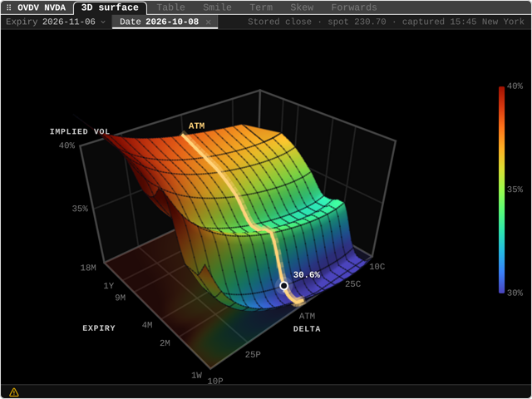Open the Forwards tab

click(x=354, y=7)
